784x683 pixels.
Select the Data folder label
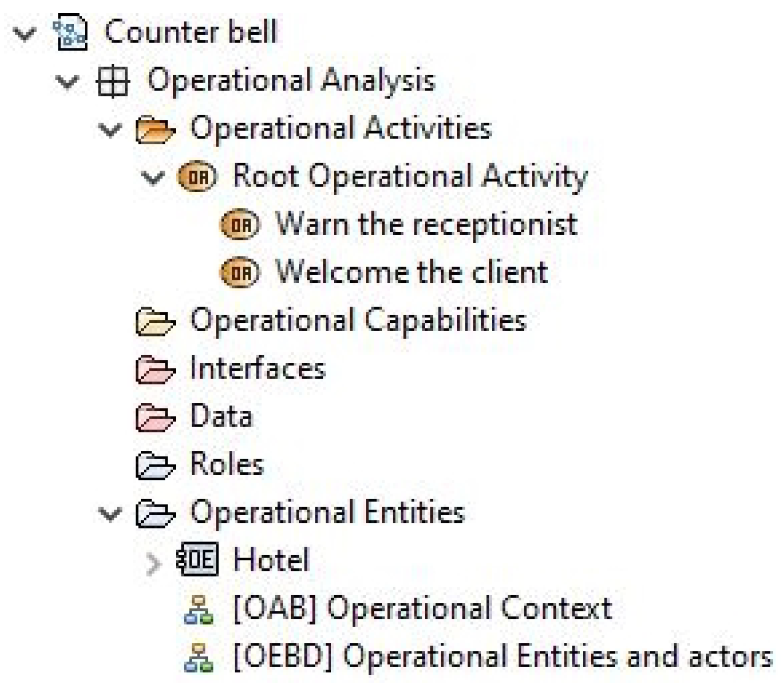point(221,416)
